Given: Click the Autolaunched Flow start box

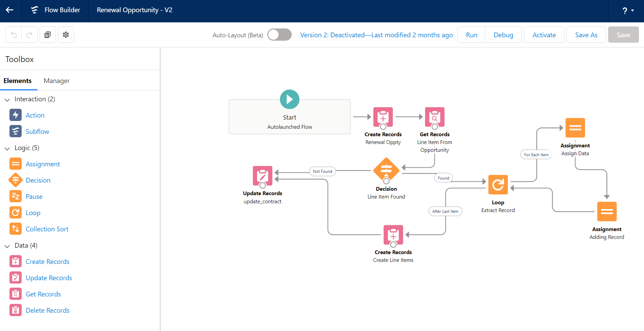Looking at the screenshot, I should click(x=290, y=117).
